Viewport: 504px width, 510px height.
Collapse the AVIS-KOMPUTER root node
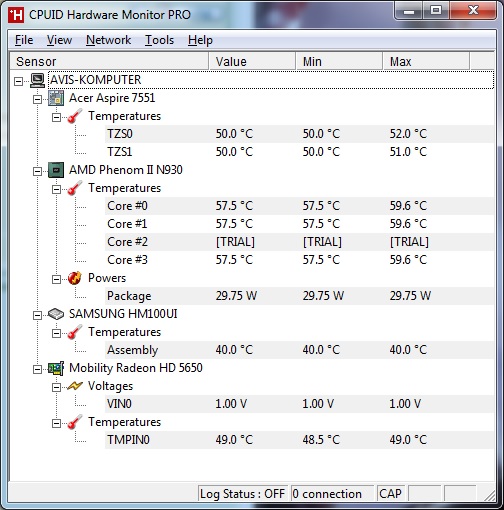(19, 81)
